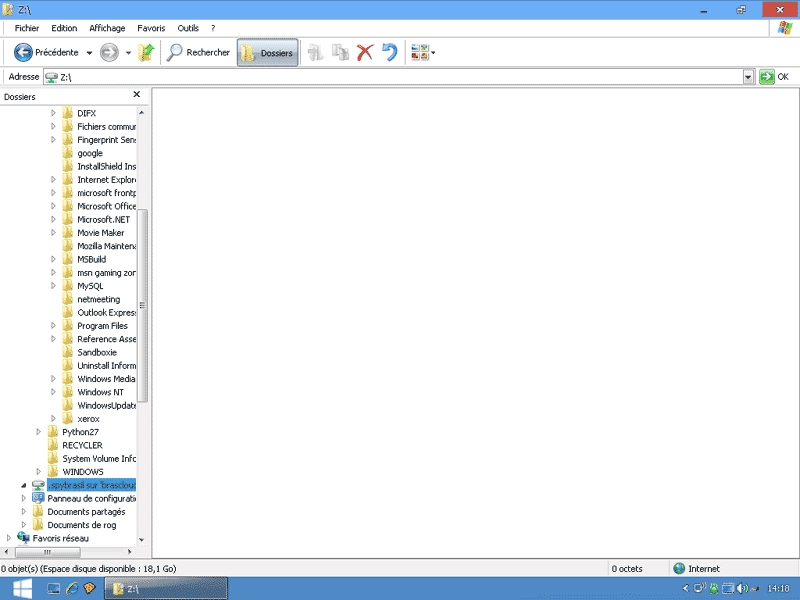Expand the Python27 folder node
The height and width of the screenshot is (600, 800).
tap(38, 432)
